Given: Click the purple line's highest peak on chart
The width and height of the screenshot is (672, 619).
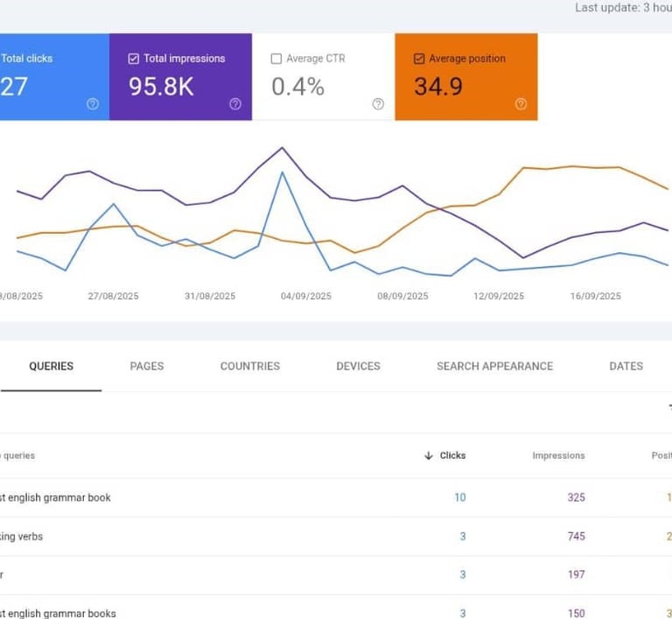Looking at the screenshot, I should click(282, 147).
